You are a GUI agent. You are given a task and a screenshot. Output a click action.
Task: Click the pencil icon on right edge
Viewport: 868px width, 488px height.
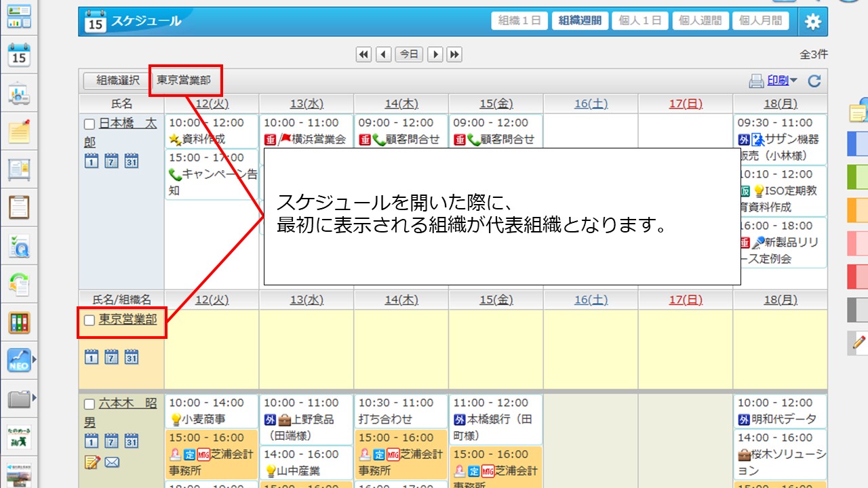(859, 344)
